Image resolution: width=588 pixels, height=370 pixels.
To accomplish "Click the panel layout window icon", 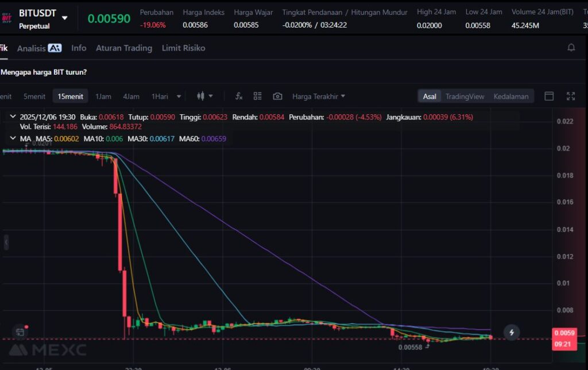I will point(549,97).
